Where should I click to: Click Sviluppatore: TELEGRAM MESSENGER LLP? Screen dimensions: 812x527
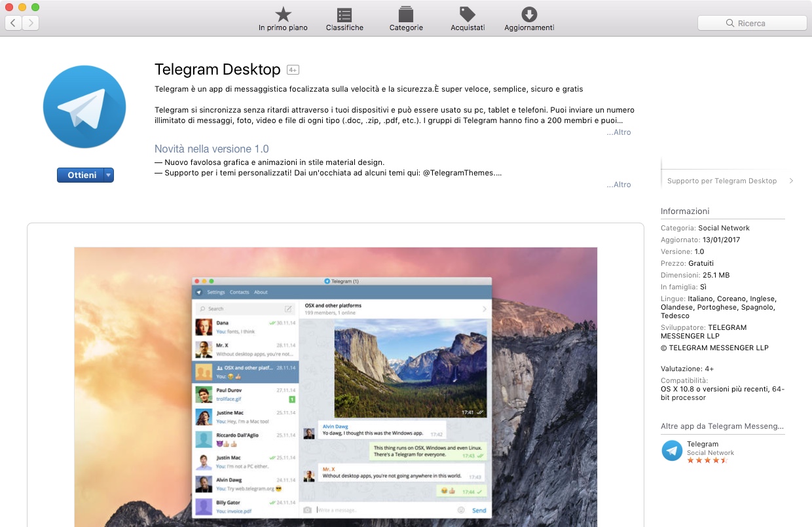[x=704, y=331]
